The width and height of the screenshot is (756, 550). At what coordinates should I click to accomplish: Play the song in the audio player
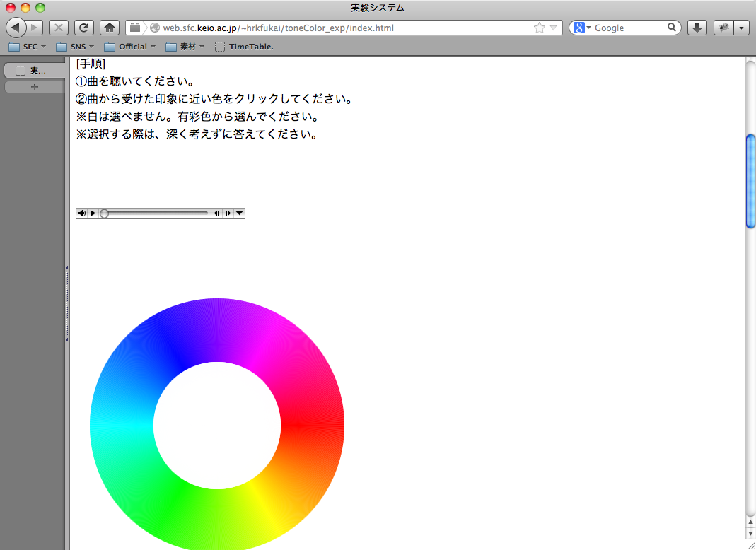[x=93, y=213]
